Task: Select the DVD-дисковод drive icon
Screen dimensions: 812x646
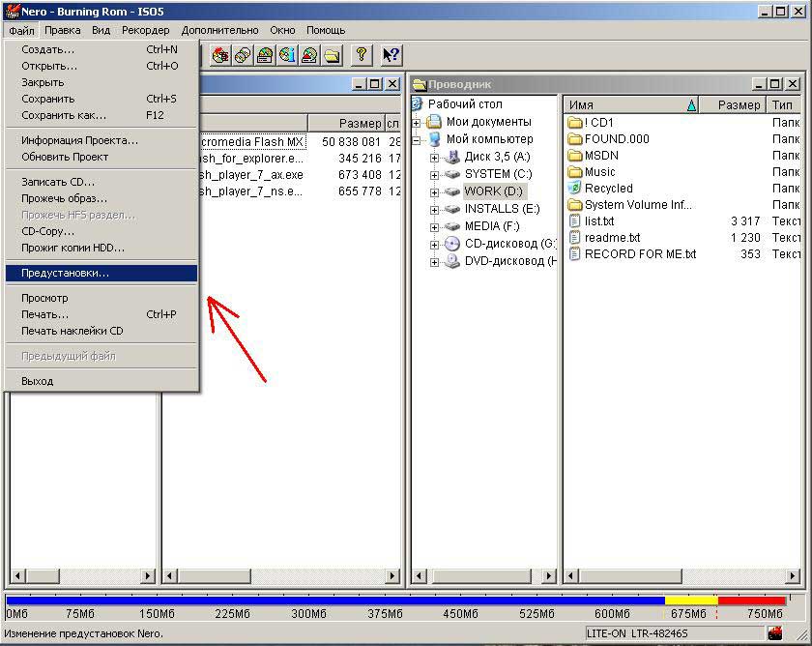Action: (x=452, y=261)
